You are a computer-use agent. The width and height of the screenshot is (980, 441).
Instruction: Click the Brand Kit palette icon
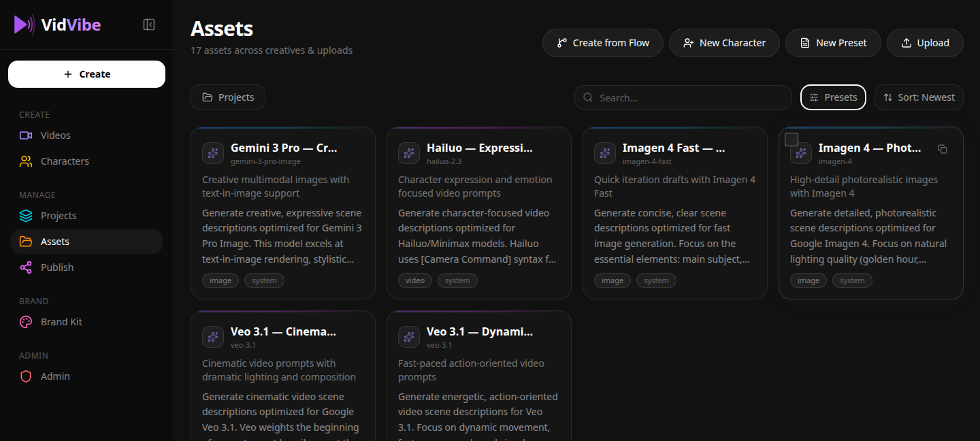(x=26, y=322)
